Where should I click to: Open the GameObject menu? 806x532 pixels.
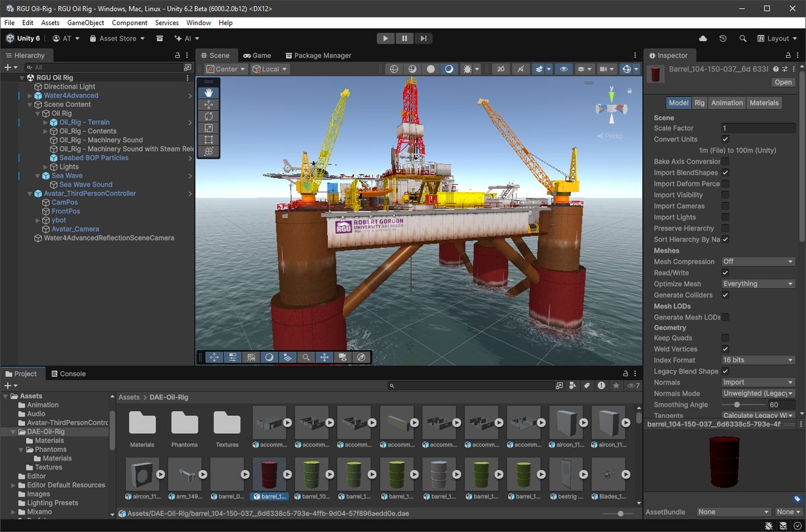[x=85, y=23]
